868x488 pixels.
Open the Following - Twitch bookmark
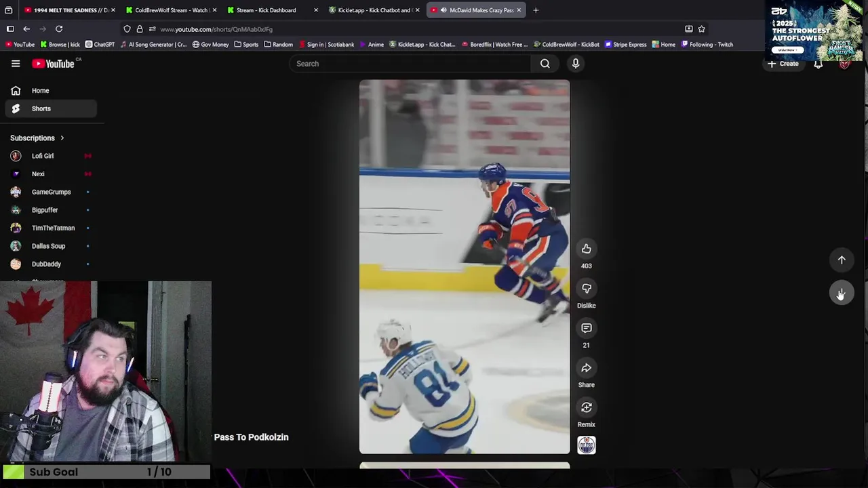coord(707,45)
